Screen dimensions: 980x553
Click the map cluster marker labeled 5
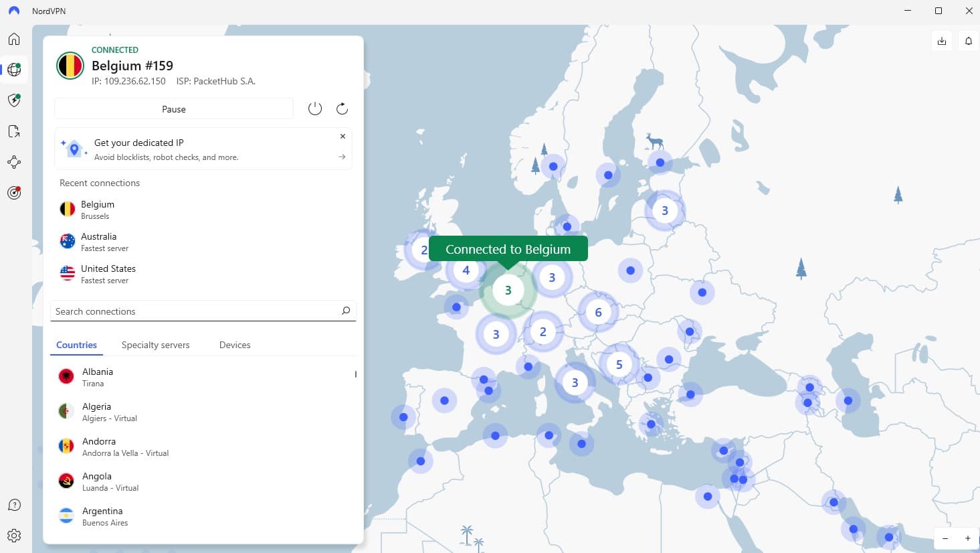pos(619,365)
